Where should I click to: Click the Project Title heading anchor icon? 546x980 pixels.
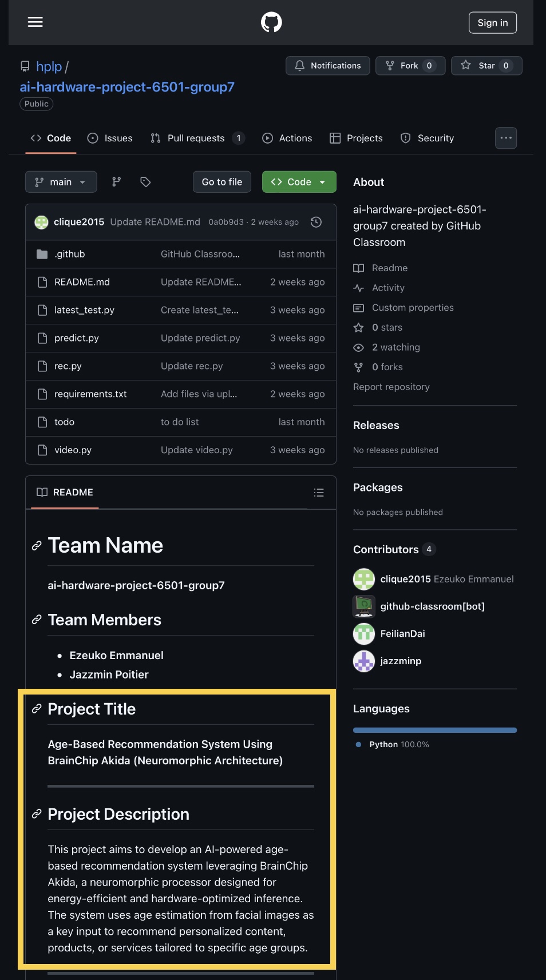(37, 709)
